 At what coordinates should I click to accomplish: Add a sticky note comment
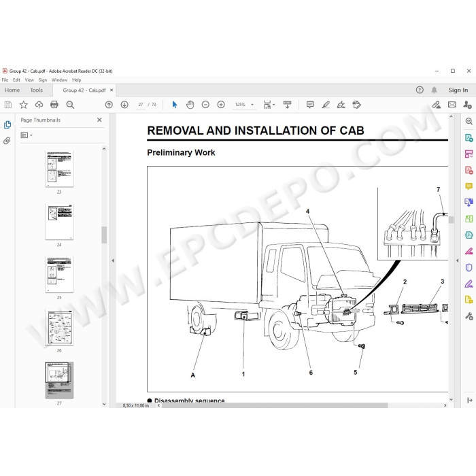310,105
